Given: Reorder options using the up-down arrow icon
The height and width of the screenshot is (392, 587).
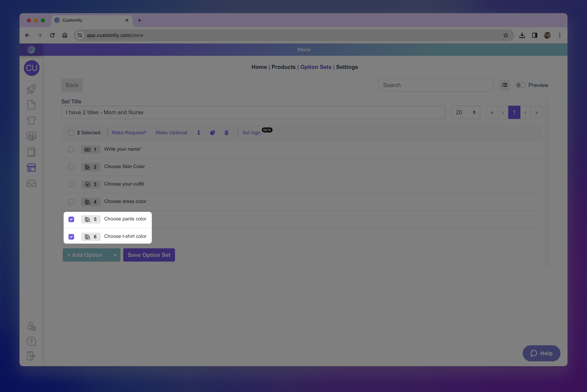Looking at the screenshot, I should tap(198, 133).
